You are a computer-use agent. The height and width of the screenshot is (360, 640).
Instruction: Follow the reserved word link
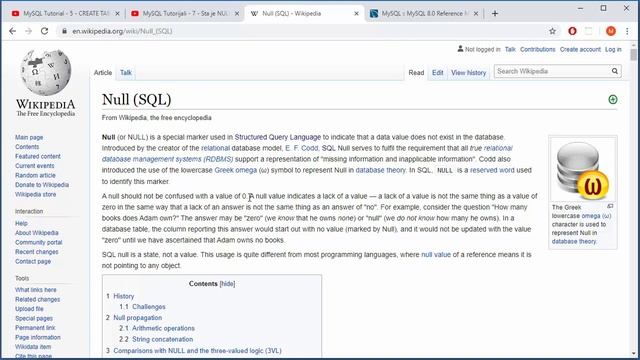click(492, 170)
